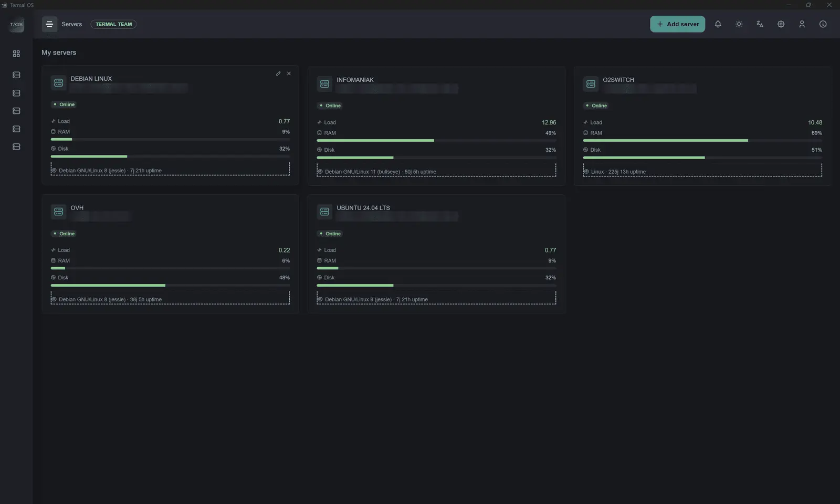Select the Servers label in the header
The image size is (840, 504).
click(x=71, y=24)
